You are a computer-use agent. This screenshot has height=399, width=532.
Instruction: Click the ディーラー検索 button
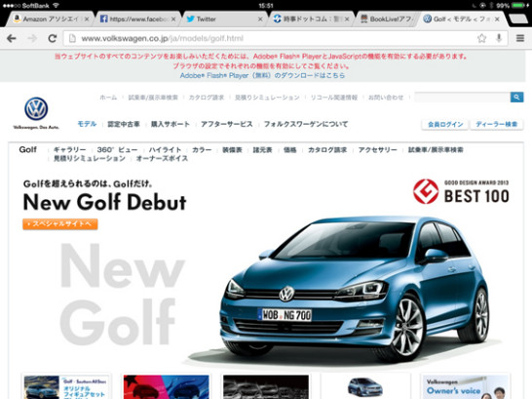point(496,124)
